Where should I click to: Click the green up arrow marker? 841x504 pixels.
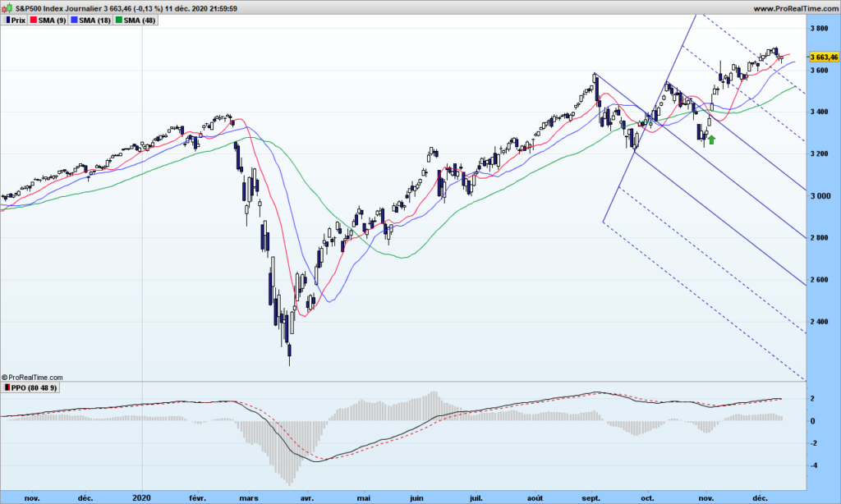coord(711,140)
